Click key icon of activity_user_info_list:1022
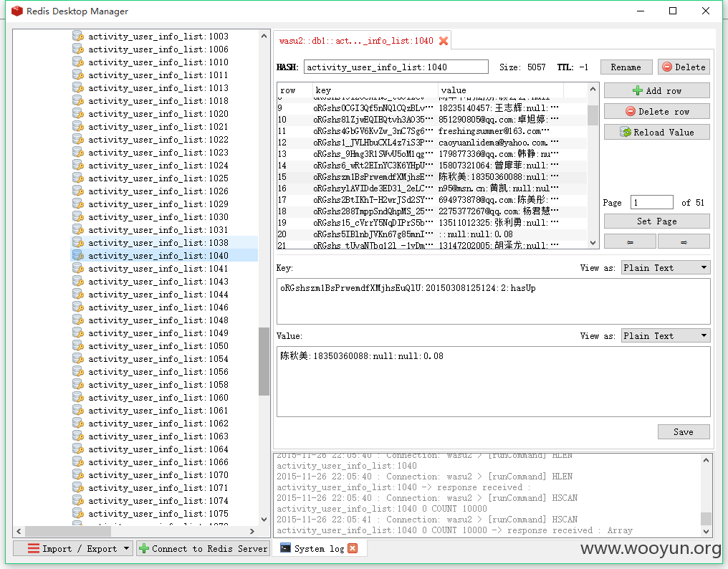 coord(78,139)
